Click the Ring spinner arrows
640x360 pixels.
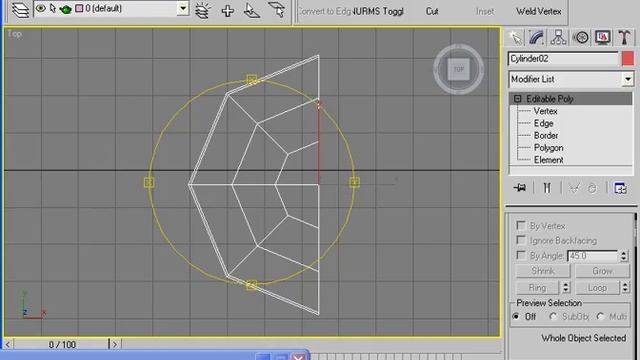tap(566, 287)
